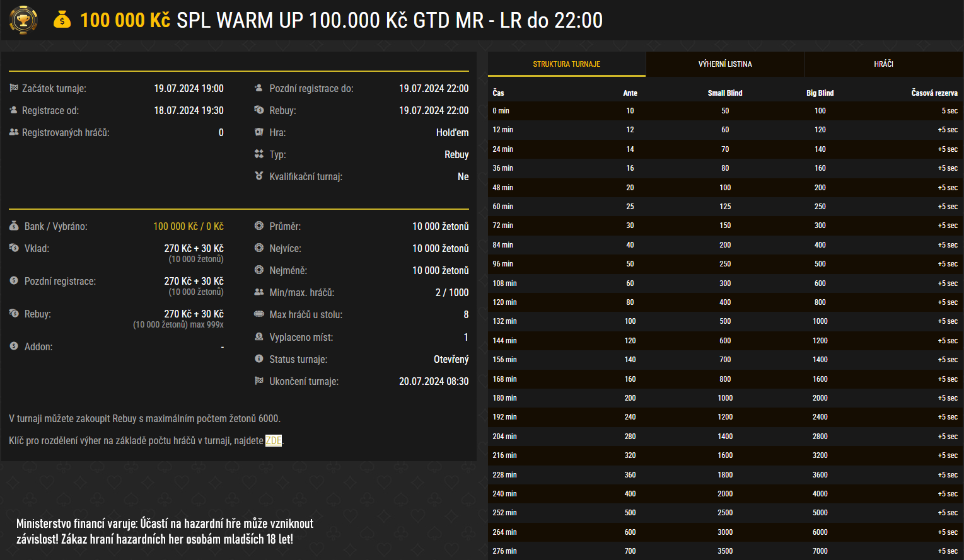Screen dimensions: 964x560
Task: Click the poker chip icon next to Průměr
Action: pyautogui.click(x=258, y=226)
